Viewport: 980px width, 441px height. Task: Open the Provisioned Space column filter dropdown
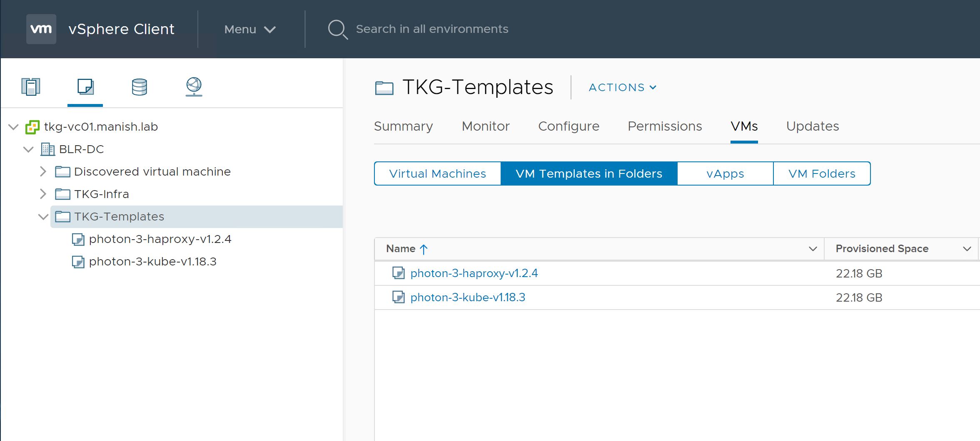pyautogui.click(x=967, y=249)
